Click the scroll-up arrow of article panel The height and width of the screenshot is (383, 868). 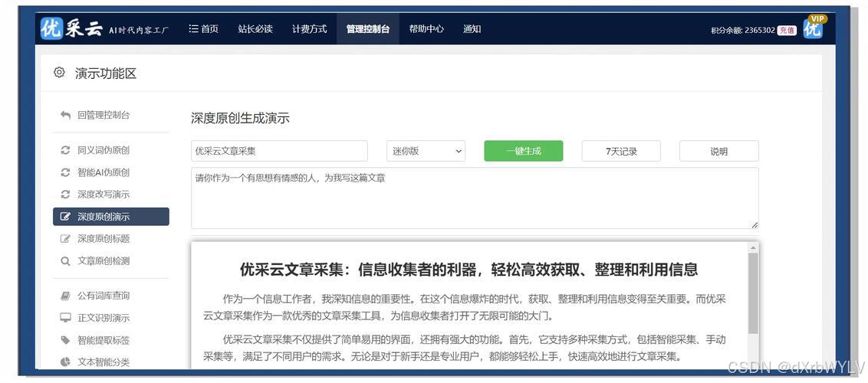tap(753, 247)
